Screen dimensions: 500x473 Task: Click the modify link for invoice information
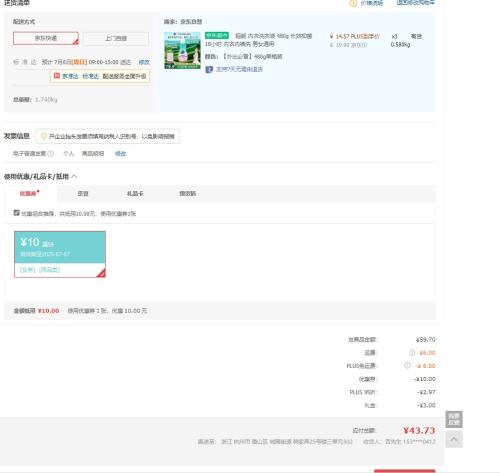(120, 154)
